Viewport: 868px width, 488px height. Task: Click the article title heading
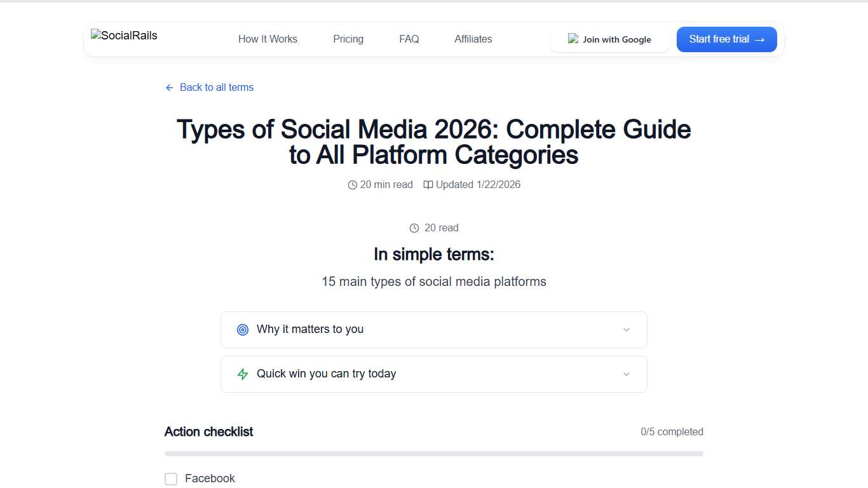pyautogui.click(x=434, y=142)
